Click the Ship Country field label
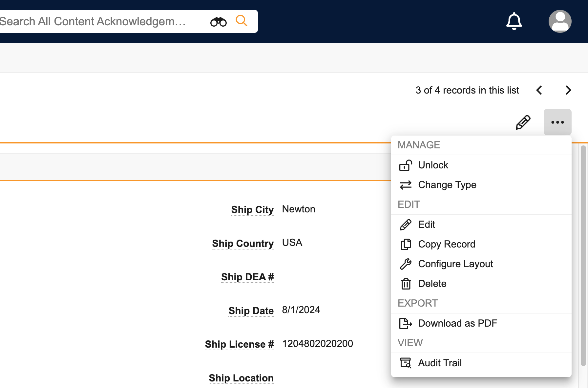The image size is (588, 388). (242, 244)
